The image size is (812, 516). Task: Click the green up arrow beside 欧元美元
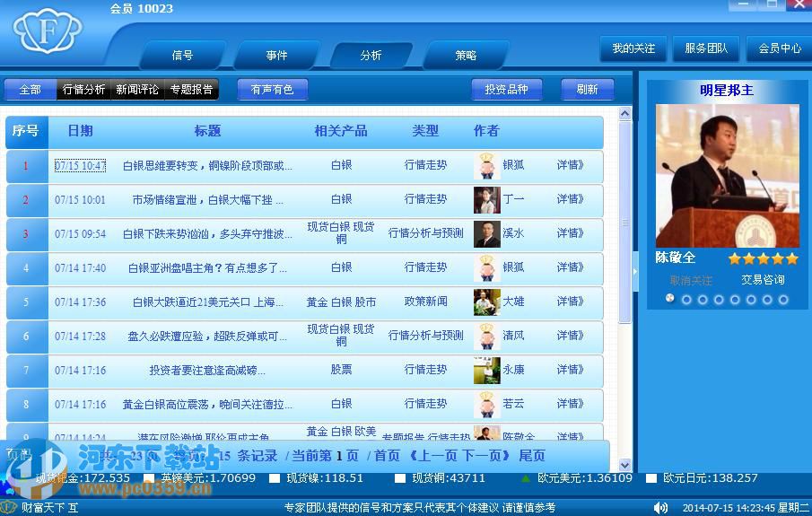(x=526, y=478)
